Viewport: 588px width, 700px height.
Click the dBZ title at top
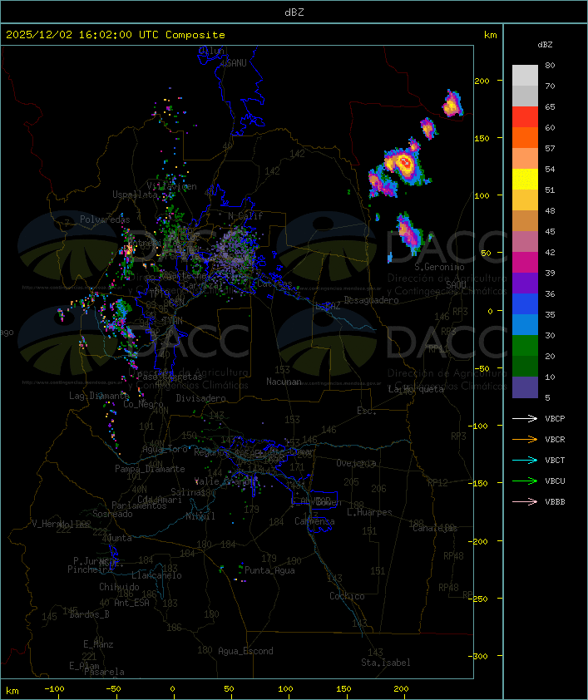coord(294,12)
